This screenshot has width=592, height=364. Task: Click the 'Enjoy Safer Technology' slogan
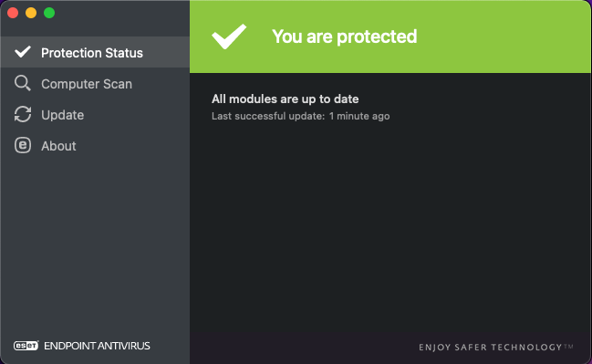[495, 347]
